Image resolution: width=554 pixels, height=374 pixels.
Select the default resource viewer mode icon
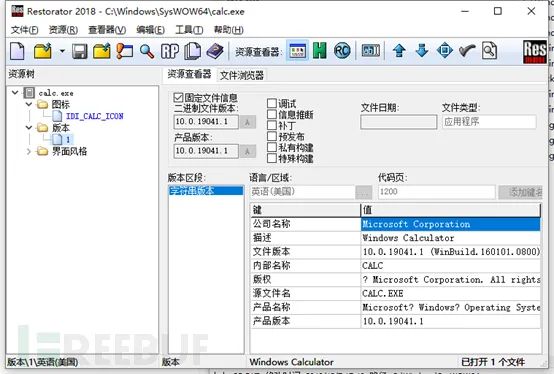[x=297, y=51]
